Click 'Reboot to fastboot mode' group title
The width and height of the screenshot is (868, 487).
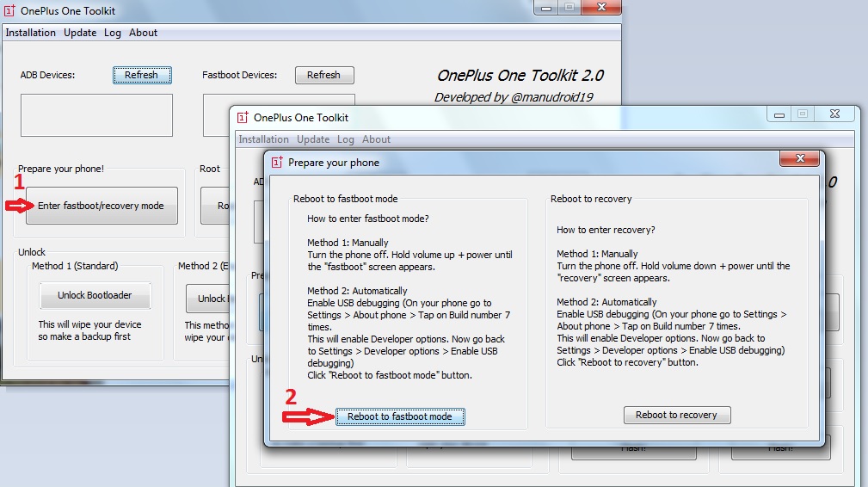[x=346, y=200]
